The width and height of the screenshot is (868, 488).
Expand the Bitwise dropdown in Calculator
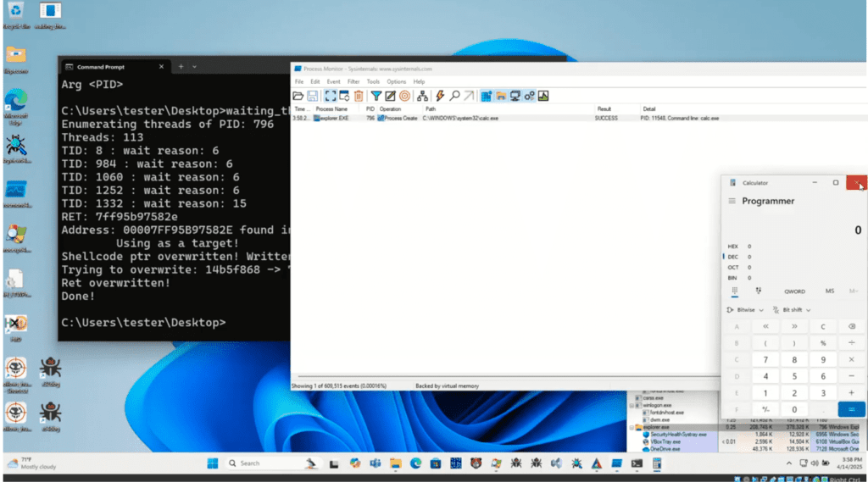click(x=745, y=310)
